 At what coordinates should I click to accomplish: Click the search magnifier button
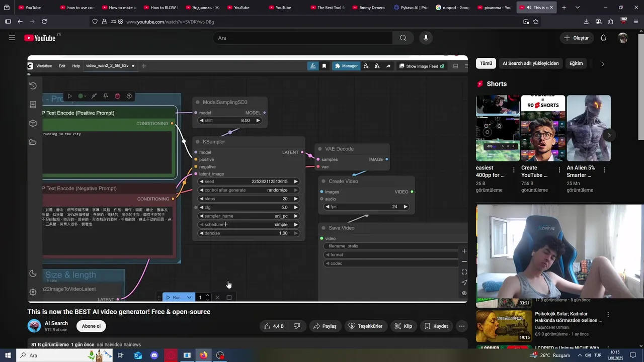(403, 38)
